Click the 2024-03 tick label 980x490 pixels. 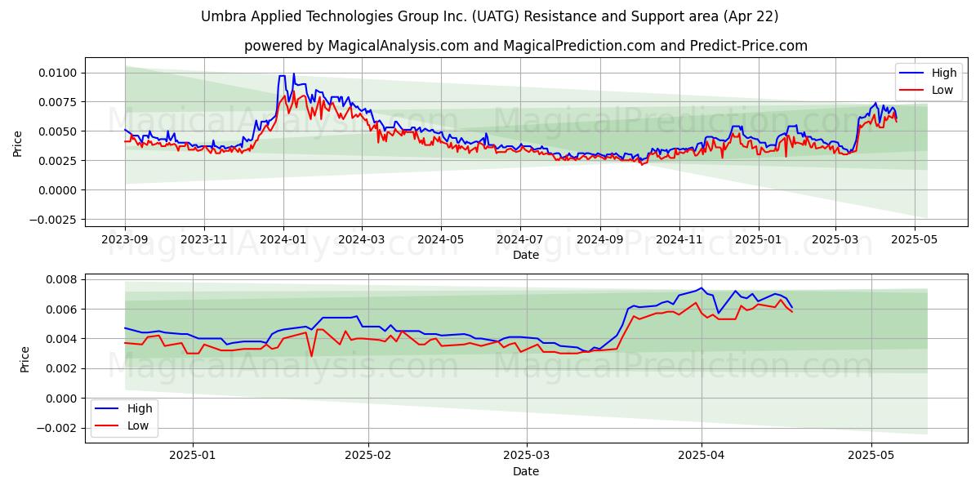point(362,239)
